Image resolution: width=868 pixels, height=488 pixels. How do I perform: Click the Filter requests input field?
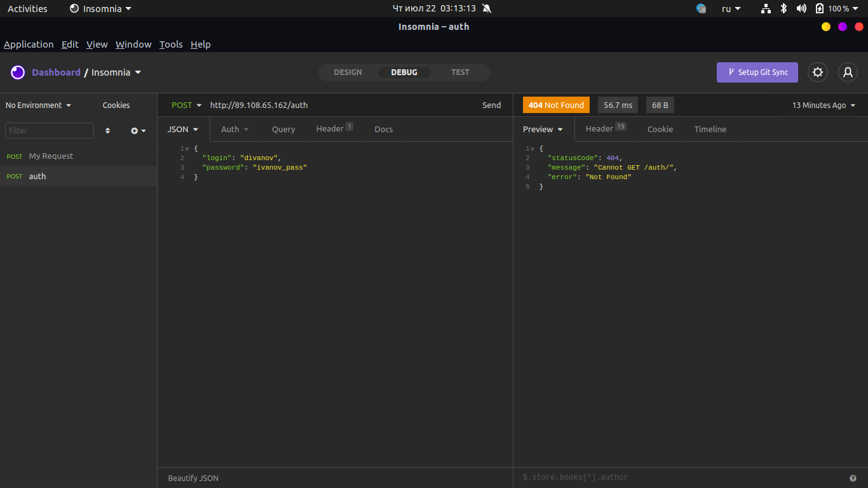tap(50, 131)
